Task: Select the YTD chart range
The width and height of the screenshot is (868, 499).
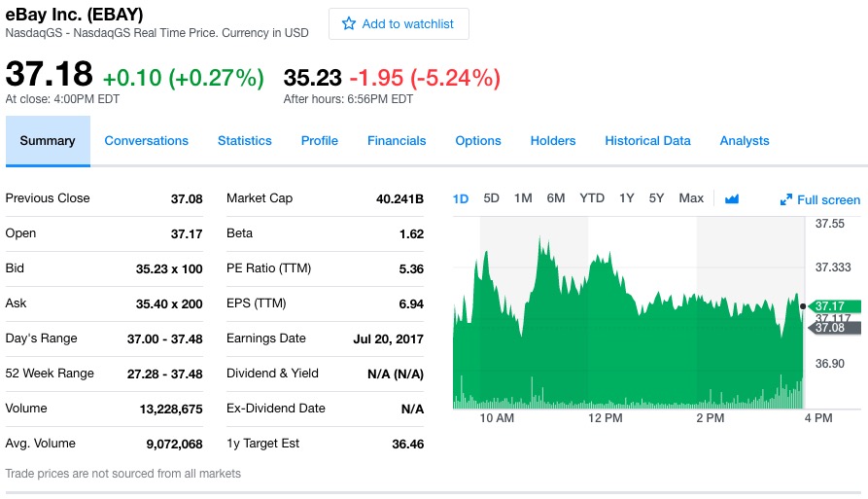Action: [x=592, y=198]
